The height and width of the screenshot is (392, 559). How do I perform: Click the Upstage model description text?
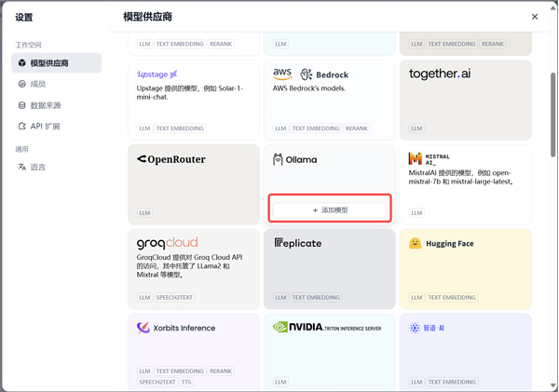190,92
